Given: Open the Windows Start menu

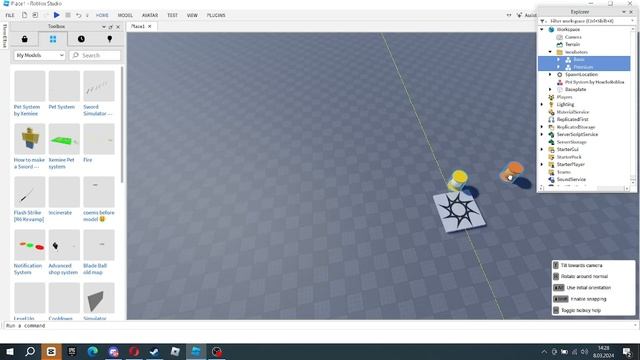Looking at the screenshot, I should 9,351.
